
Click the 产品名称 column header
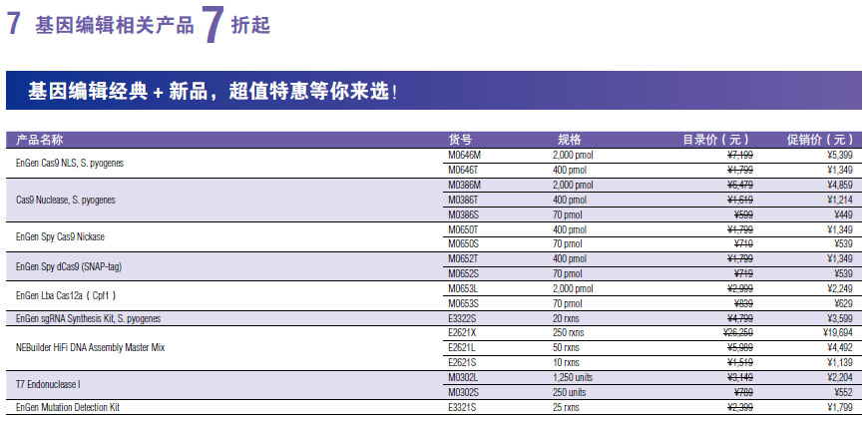coord(40,140)
